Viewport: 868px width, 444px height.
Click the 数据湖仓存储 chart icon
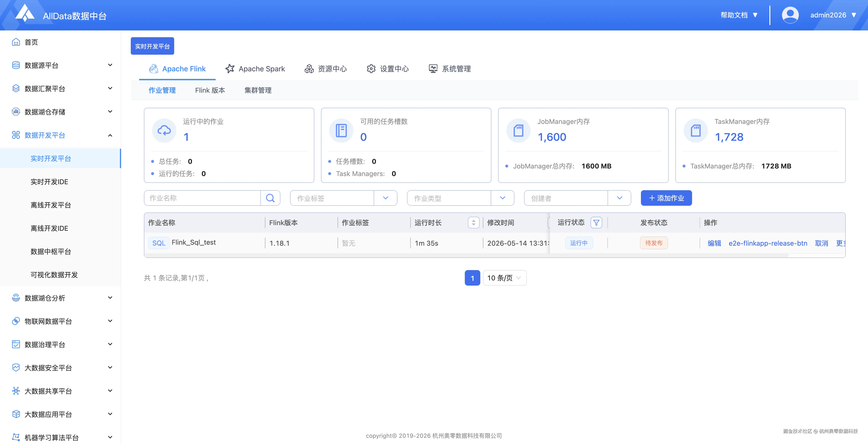tap(16, 112)
